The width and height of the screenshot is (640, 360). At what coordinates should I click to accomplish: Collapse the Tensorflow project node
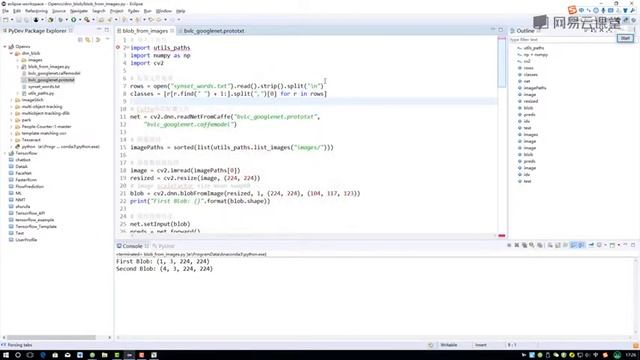point(5,153)
